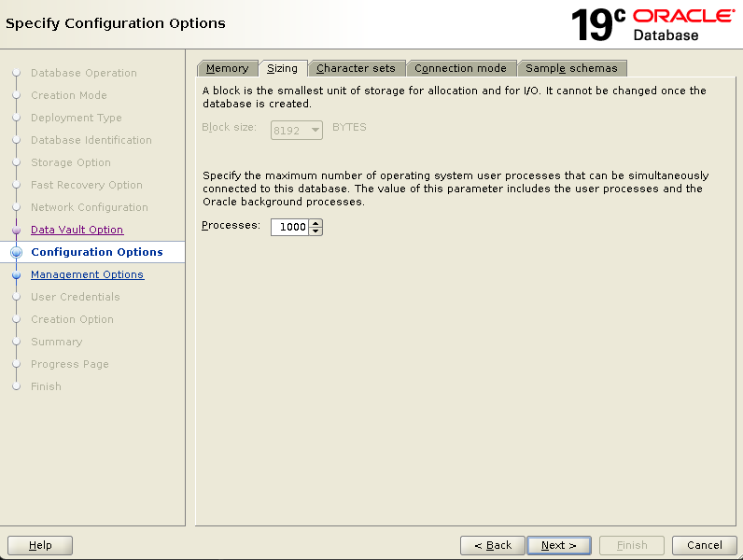Click the Finish step in sidebar
Image resolution: width=743 pixels, height=560 pixels.
point(46,386)
